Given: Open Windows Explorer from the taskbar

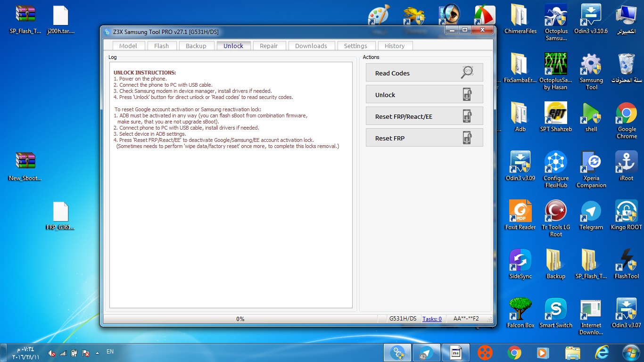Looking at the screenshot, I should pyautogui.click(x=573, y=353).
